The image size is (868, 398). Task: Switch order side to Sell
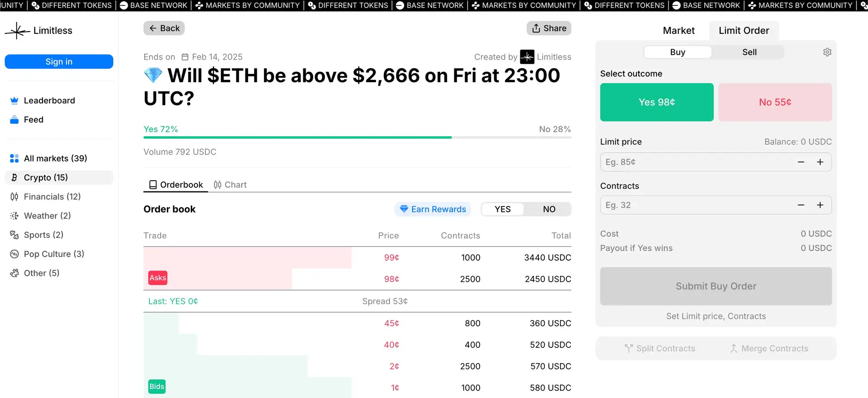pyautogui.click(x=749, y=52)
